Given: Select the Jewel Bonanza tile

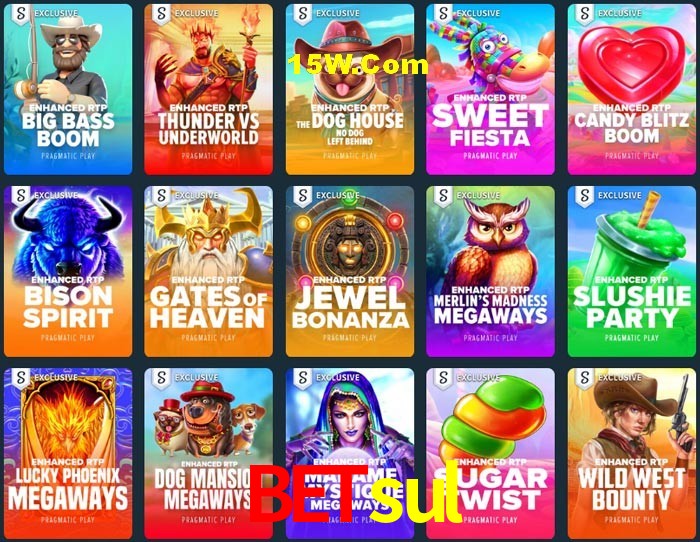Looking at the screenshot, I should point(350,271).
